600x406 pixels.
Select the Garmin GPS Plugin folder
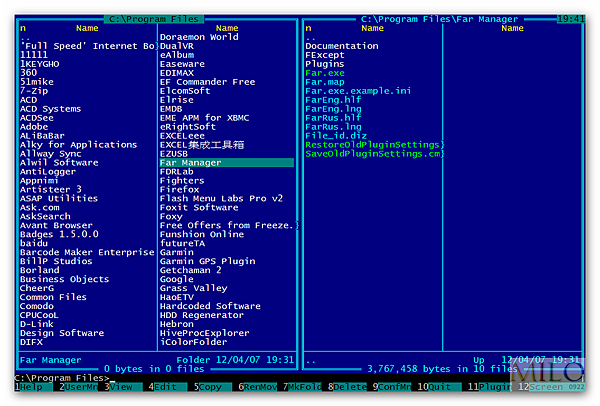tap(207, 261)
